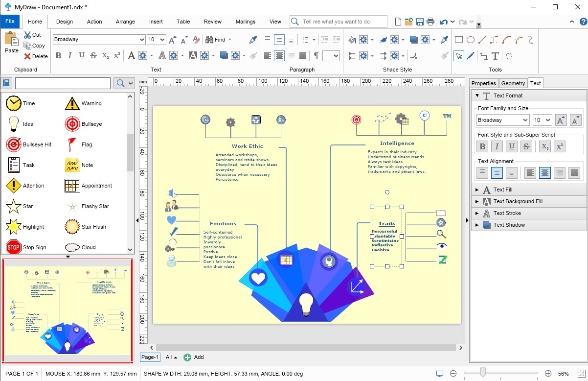Viewport: 588px width, 381px height.
Task: Select the Rectangle shape tool
Action: (x=459, y=40)
